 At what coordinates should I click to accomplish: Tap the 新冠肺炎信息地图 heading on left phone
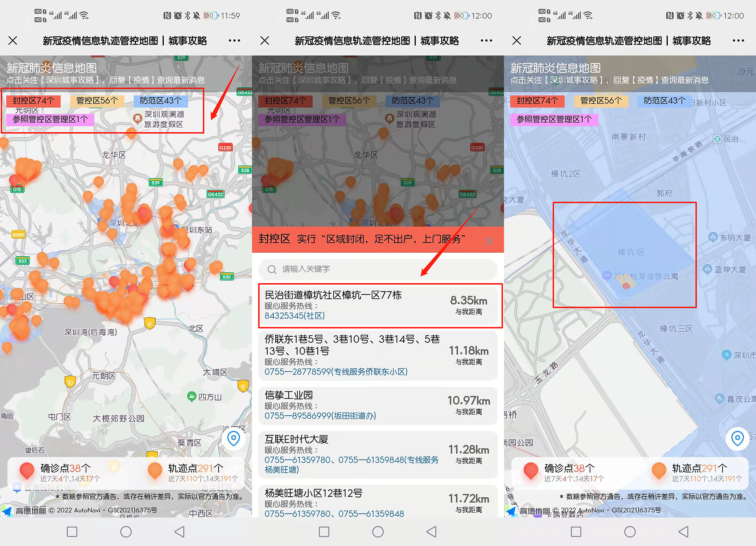click(52, 68)
